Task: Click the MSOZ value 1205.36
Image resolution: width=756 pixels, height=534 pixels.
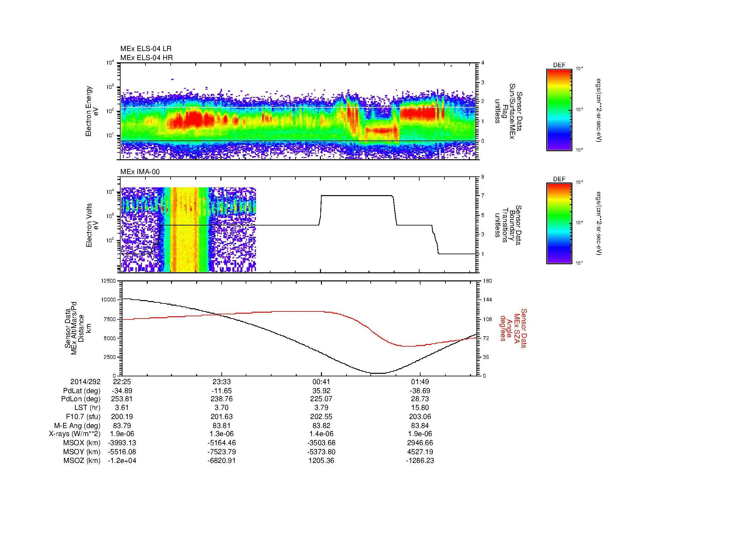Action: (x=321, y=461)
